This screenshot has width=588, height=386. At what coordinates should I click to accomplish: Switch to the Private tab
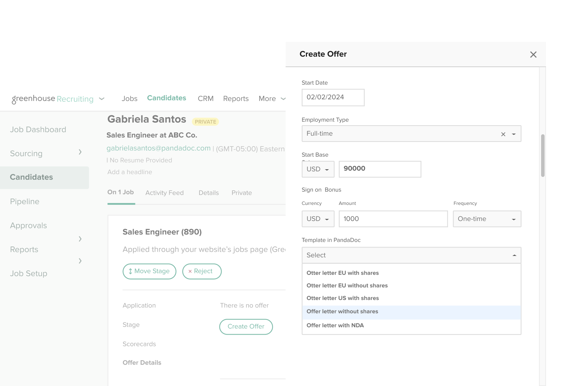tap(241, 193)
